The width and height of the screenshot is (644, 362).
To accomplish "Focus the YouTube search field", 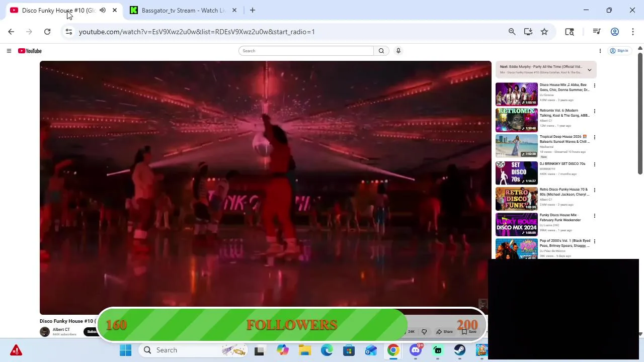I will point(306,51).
